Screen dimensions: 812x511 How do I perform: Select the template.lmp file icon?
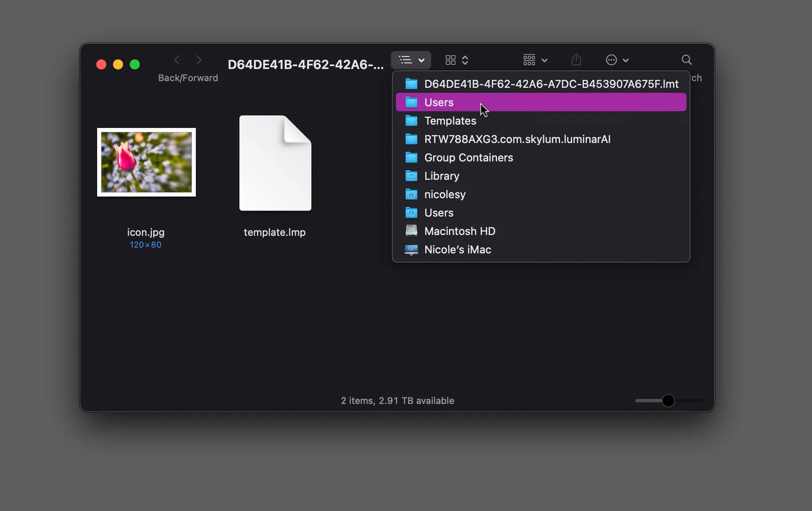coord(275,163)
